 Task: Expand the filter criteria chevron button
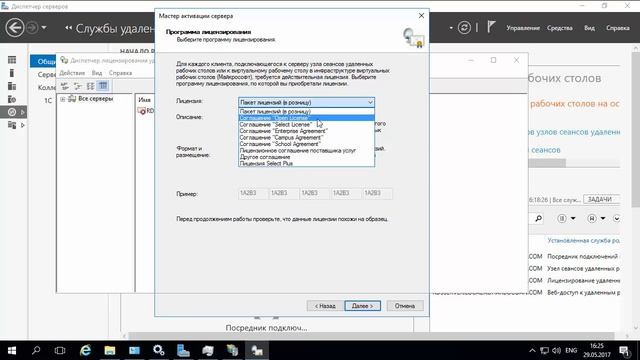pos(616,218)
